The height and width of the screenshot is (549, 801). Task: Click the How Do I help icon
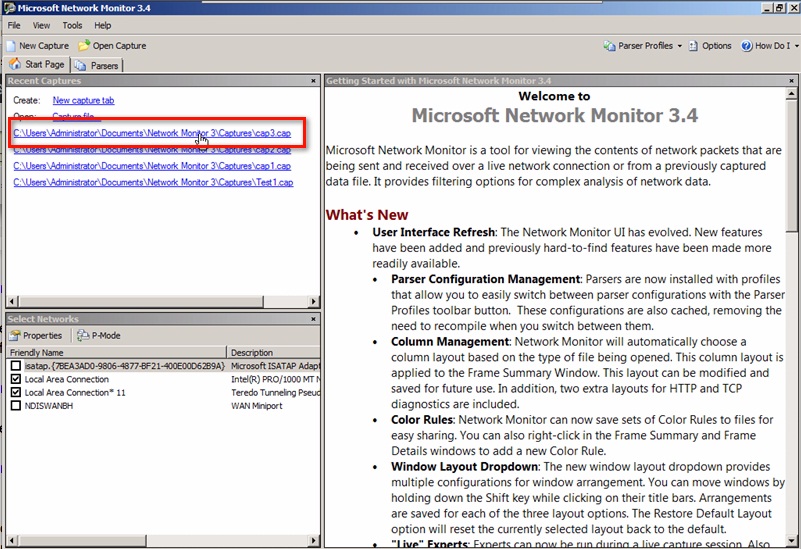746,46
